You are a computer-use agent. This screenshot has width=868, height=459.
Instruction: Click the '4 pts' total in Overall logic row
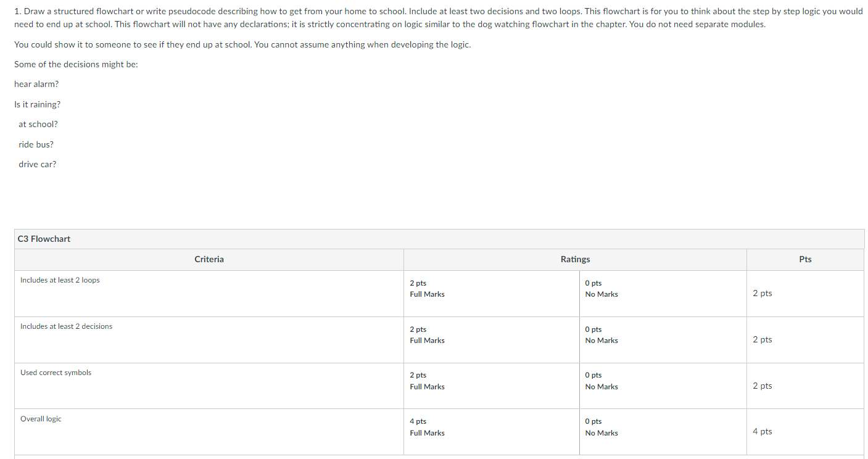[x=762, y=431]
